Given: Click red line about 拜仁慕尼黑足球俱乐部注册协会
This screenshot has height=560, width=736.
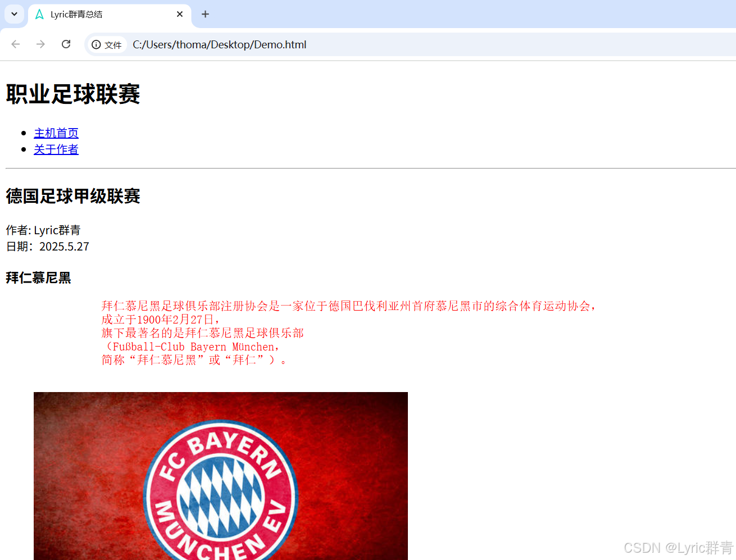Looking at the screenshot, I should (348, 306).
